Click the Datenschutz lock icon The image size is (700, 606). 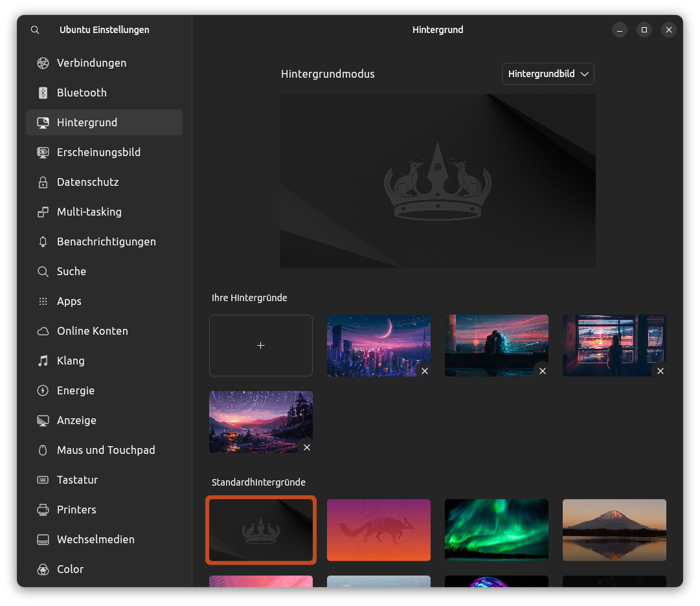coord(43,182)
